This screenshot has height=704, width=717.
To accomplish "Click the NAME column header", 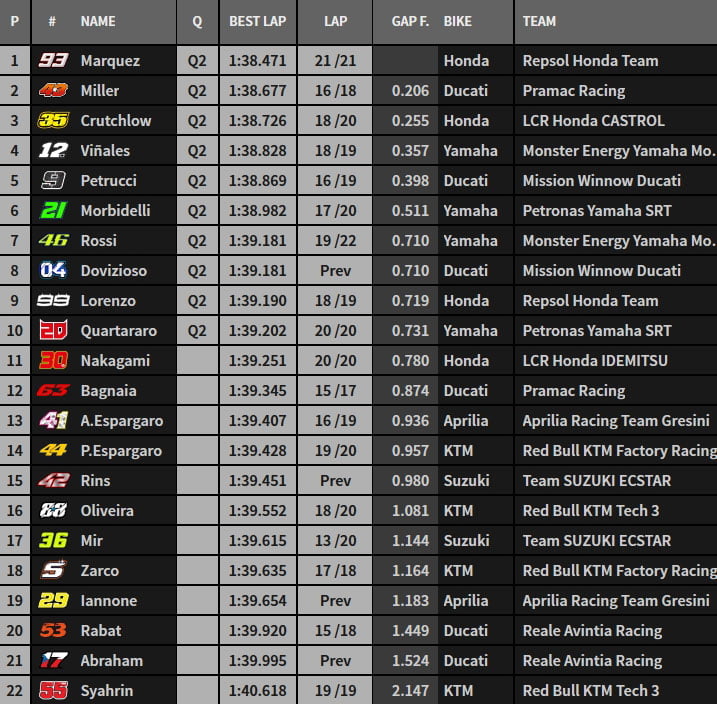I will click(98, 21).
